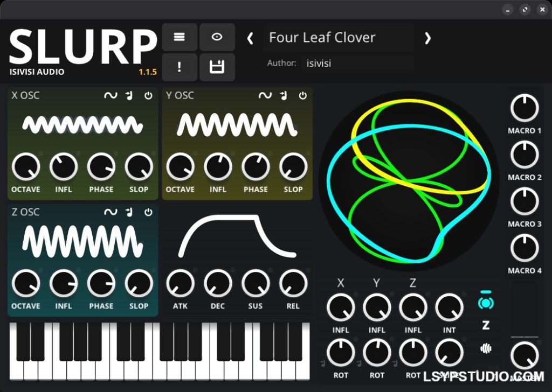
Task: Click the Y OSC retrigger note icon
Action: [282, 95]
